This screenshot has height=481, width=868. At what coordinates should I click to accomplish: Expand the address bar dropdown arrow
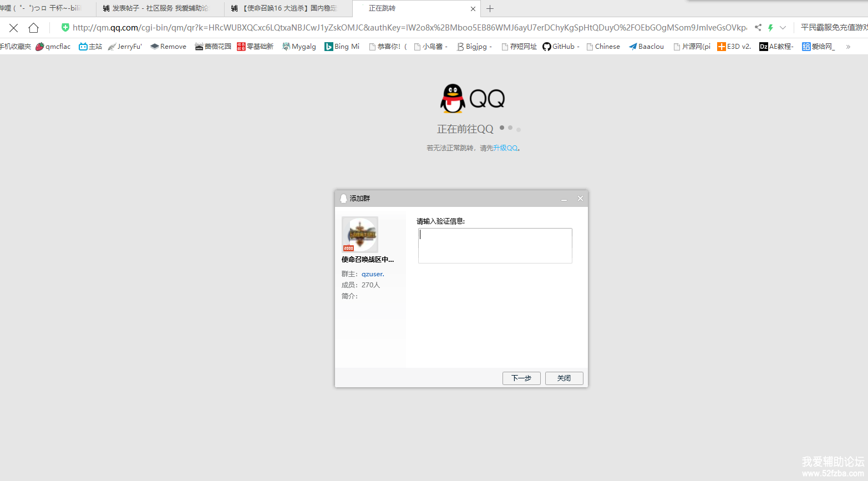pos(783,28)
